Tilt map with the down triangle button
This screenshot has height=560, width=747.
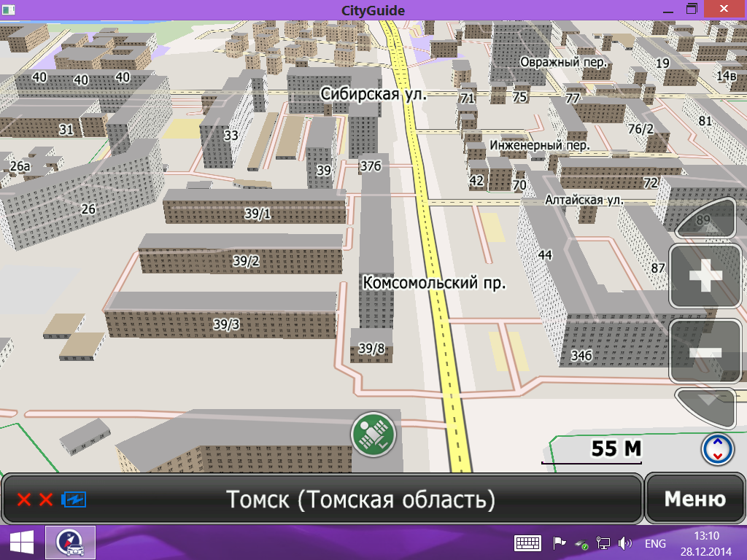[x=708, y=407]
